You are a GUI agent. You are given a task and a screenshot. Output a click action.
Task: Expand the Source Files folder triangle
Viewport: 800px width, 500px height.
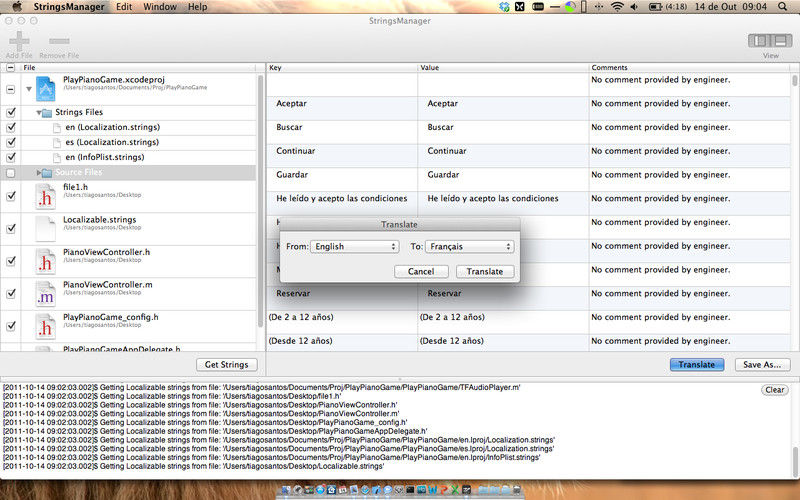coord(38,173)
